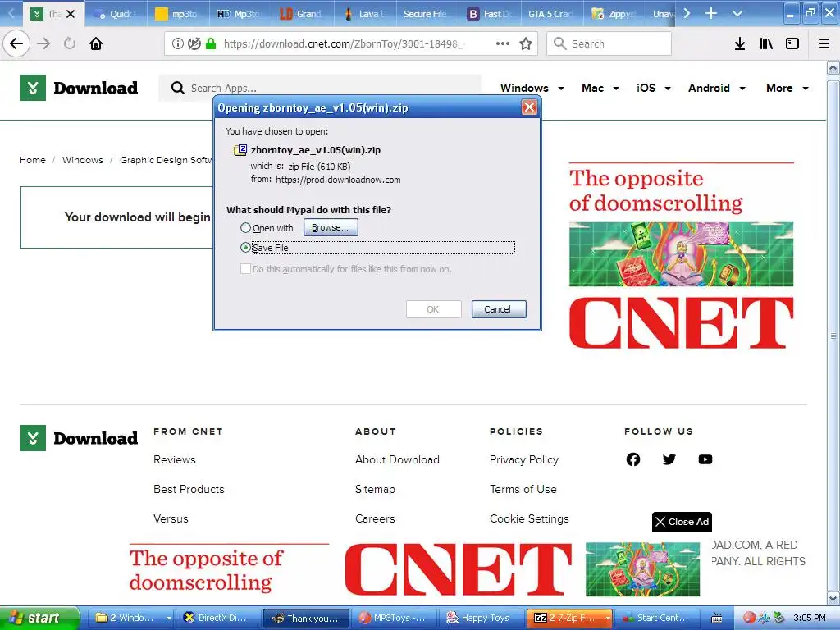Click the URL address bar field

(349, 43)
